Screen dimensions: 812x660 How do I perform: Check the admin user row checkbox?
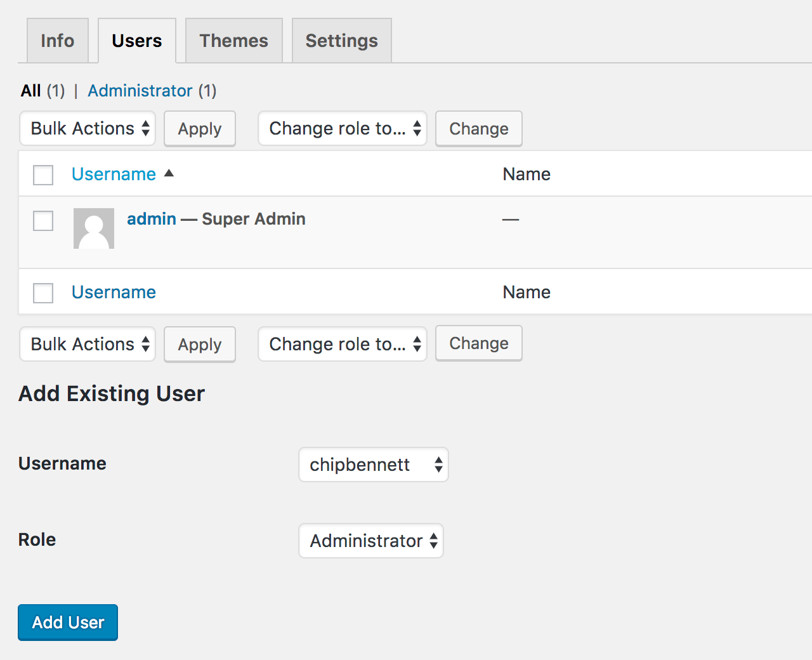point(43,221)
